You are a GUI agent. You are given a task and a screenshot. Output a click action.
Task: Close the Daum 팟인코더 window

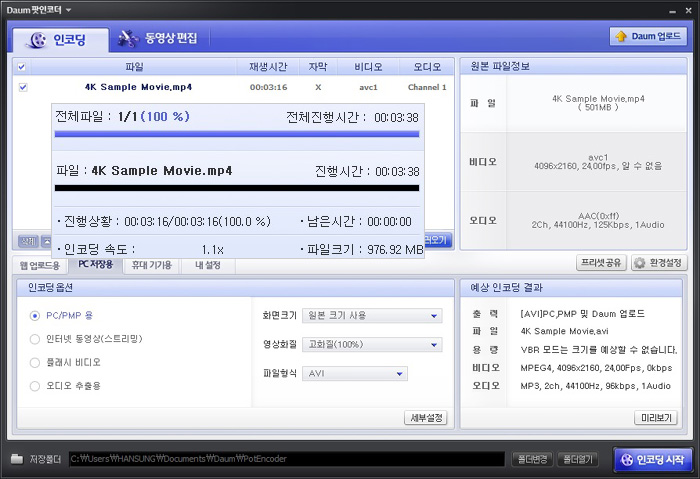pos(688,10)
